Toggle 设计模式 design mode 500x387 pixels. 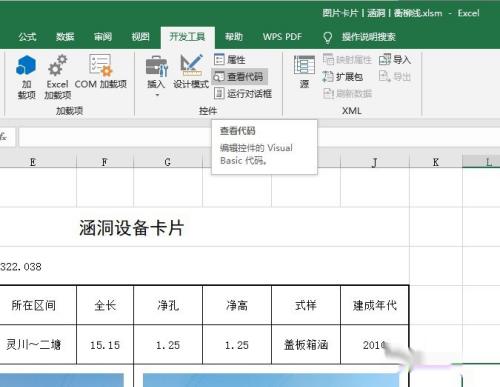(191, 72)
